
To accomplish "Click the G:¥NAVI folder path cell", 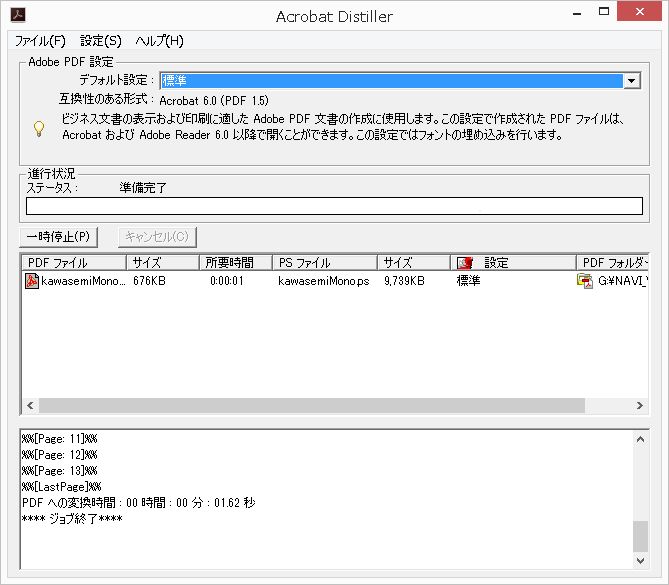I will pos(623,281).
